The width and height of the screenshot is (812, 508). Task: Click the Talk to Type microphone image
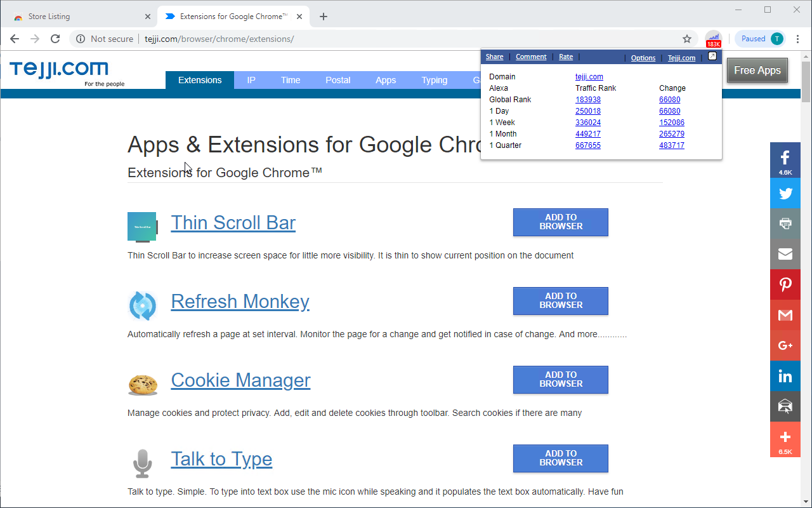point(143,463)
